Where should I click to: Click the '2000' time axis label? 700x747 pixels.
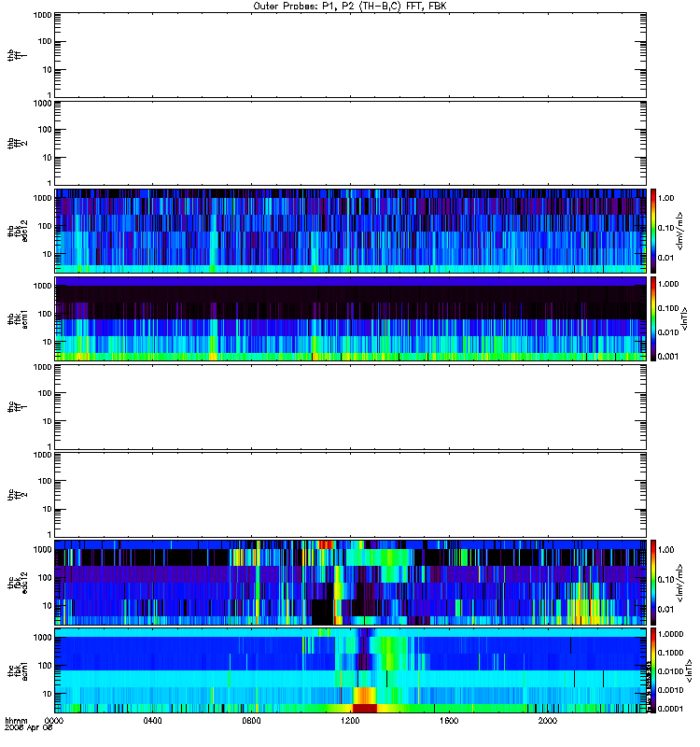[548, 721]
